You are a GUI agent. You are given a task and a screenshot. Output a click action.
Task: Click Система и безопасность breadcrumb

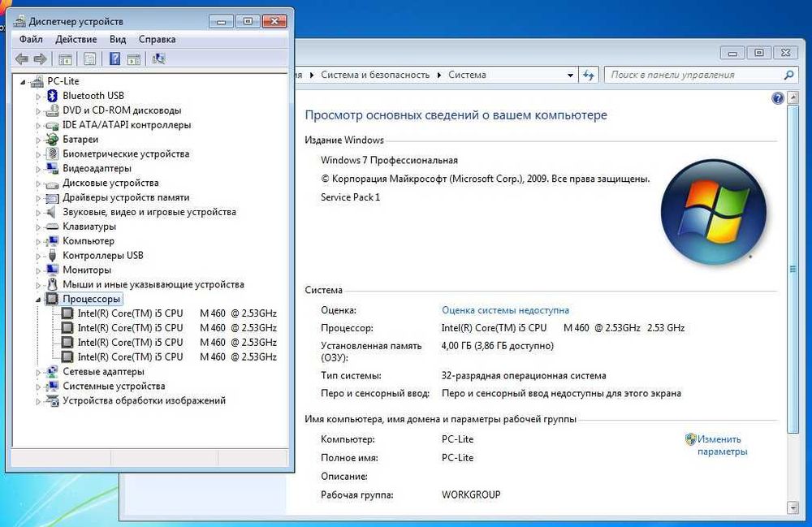tap(375, 75)
